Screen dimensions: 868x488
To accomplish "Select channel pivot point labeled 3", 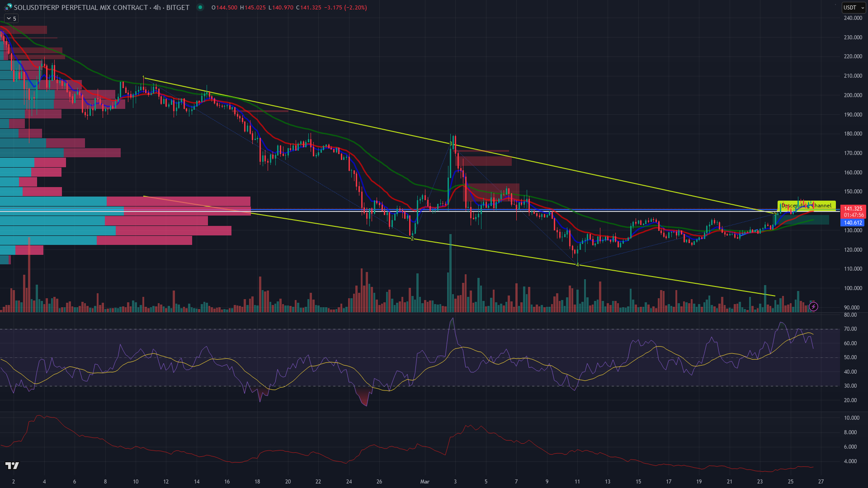I will point(451,144).
